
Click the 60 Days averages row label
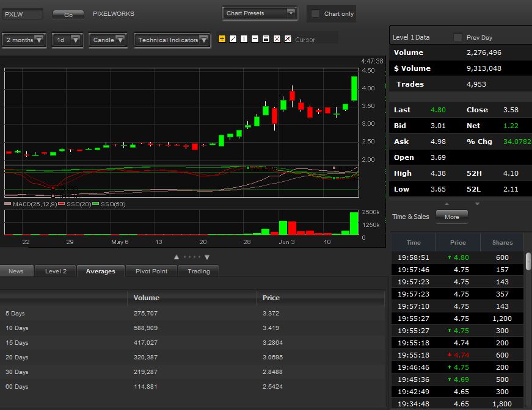[x=17, y=386]
